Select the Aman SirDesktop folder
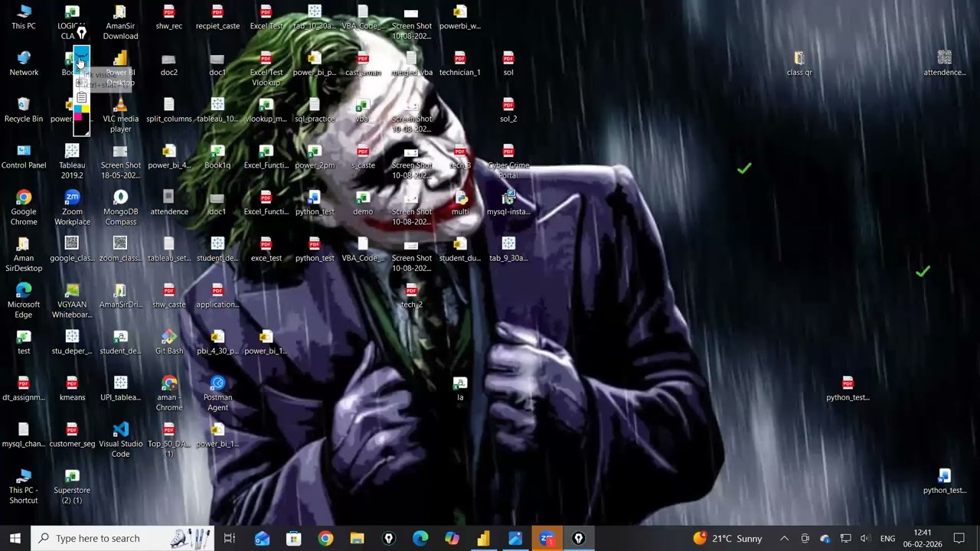980x551 pixels. point(24,254)
